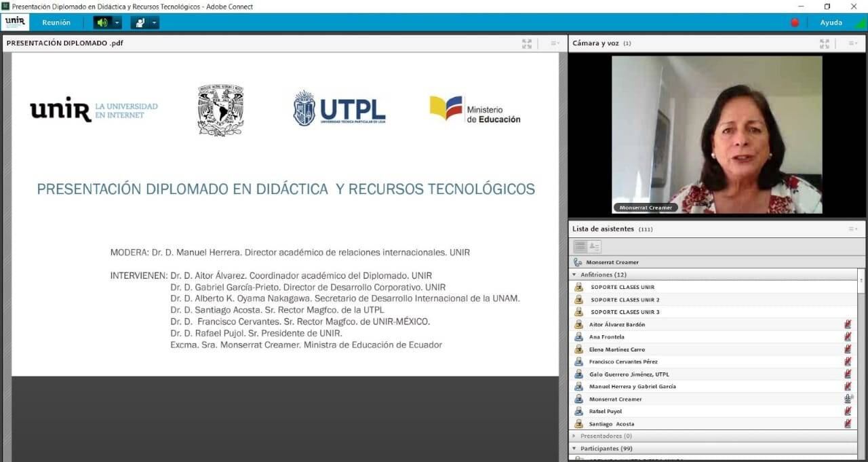
Task: Switch to attendee status view
Action: click(594, 247)
